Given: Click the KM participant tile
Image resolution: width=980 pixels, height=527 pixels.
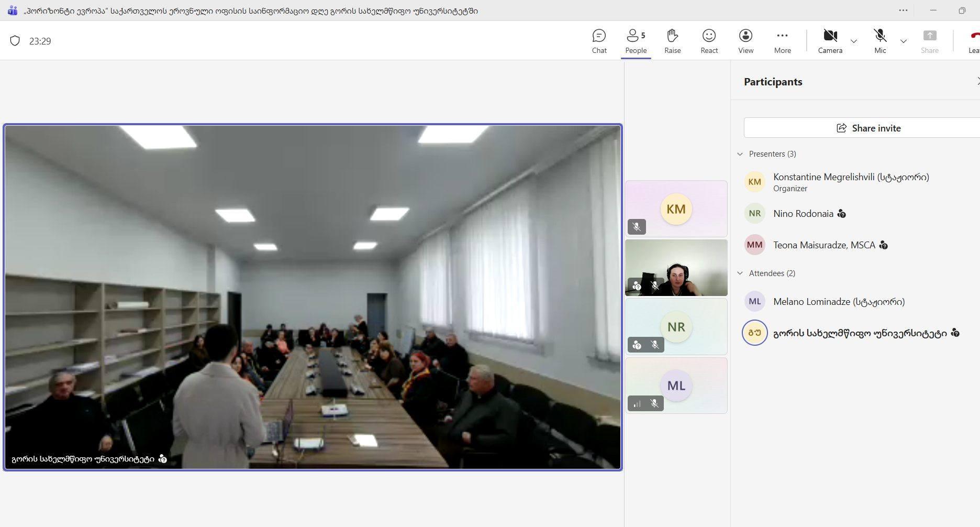Looking at the screenshot, I should pos(676,209).
